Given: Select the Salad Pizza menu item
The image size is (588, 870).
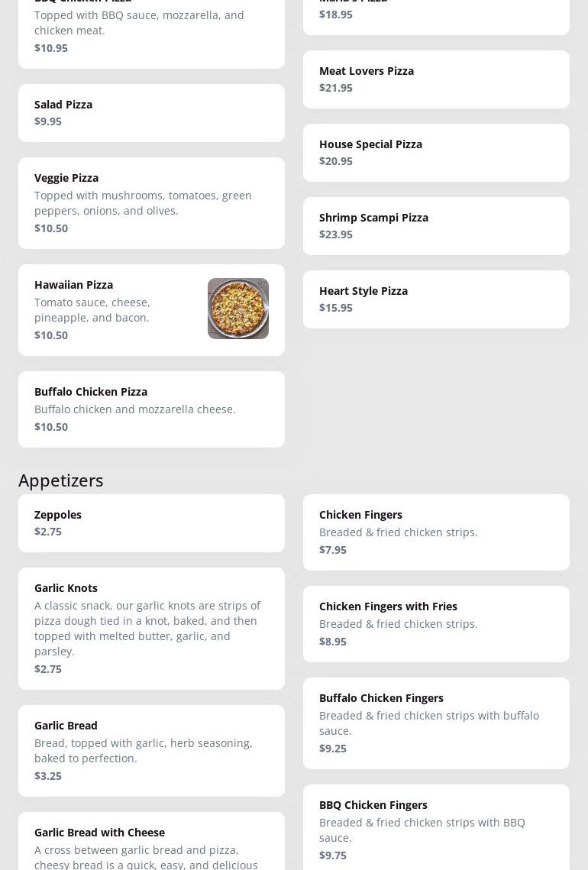Looking at the screenshot, I should (151, 113).
